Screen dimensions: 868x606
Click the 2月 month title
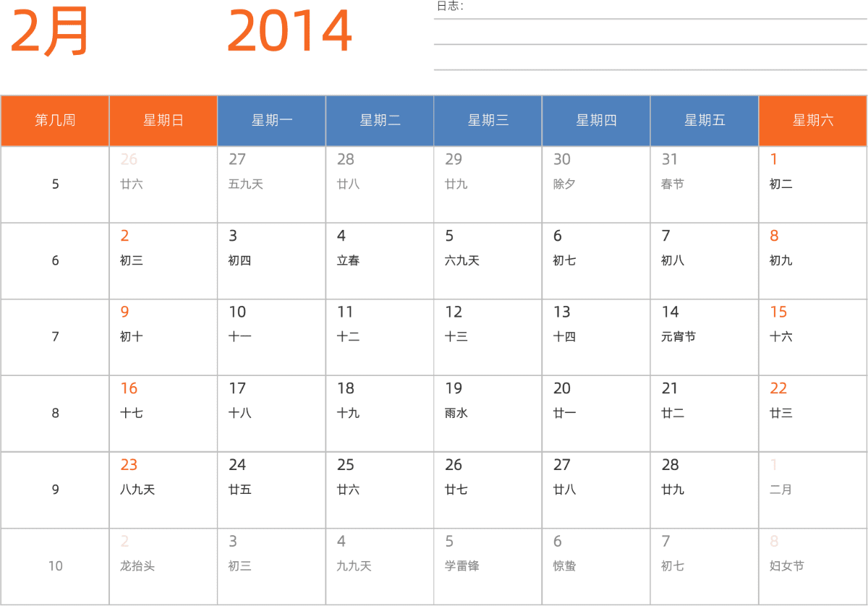(x=49, y=31)
